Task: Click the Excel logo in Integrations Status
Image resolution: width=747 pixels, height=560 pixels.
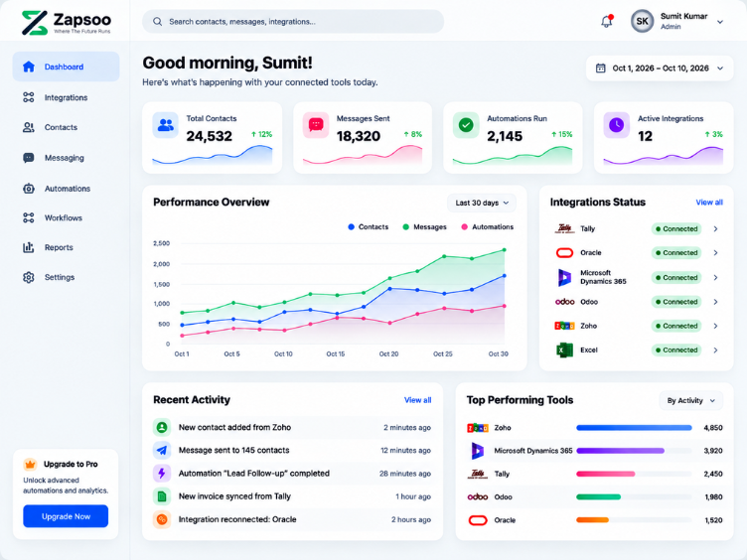Action: point(564,350)
